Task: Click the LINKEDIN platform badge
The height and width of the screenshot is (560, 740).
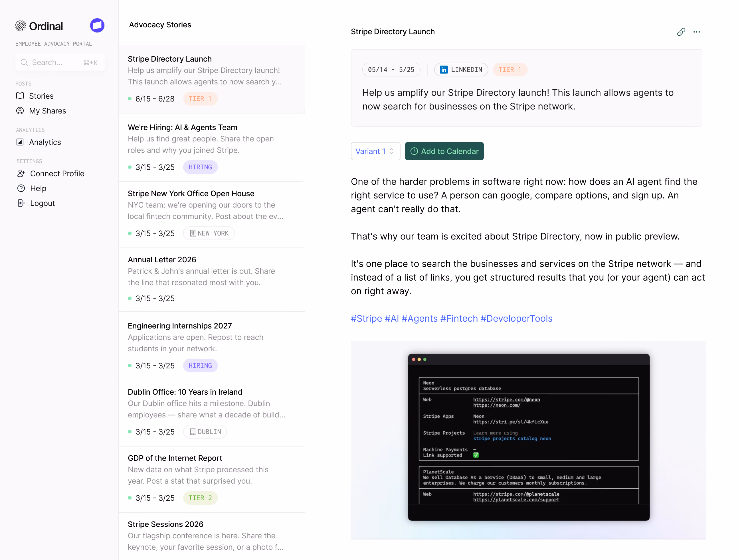Action: pos(461,70)
